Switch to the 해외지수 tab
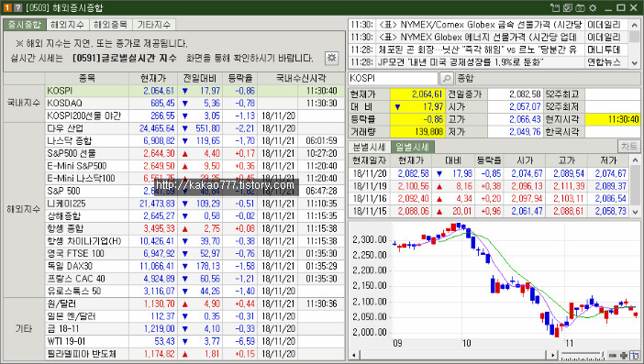Screen dimensions: 644x364 [67, 25]
